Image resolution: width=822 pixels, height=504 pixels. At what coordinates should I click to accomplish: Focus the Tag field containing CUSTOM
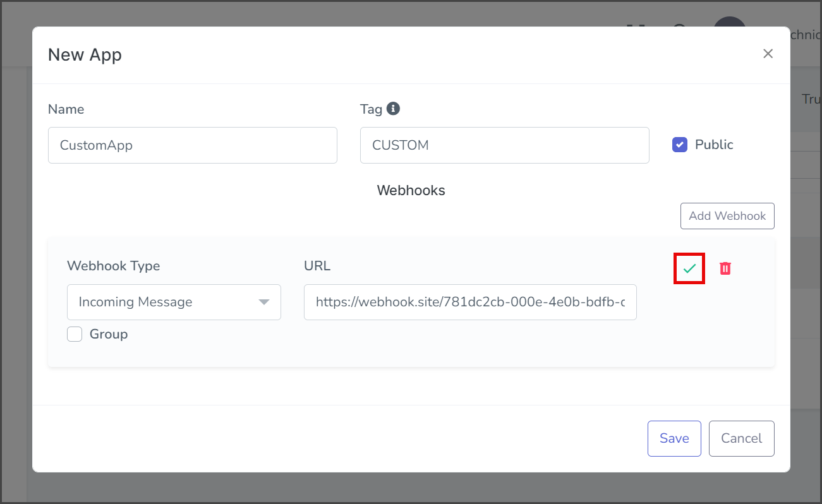coord(505,145)
